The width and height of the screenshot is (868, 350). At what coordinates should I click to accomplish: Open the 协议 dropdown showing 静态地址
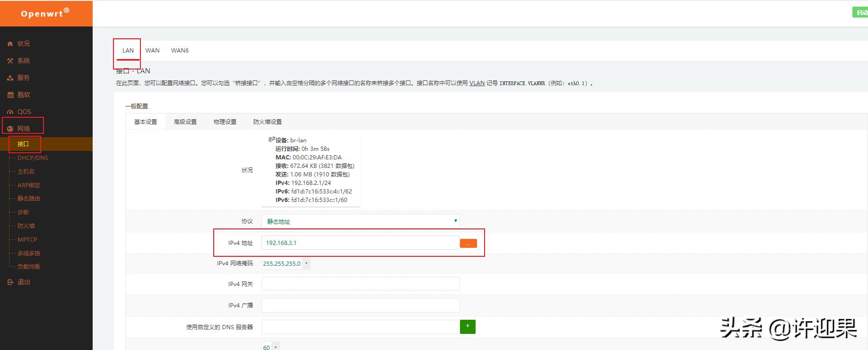(360, 221)
